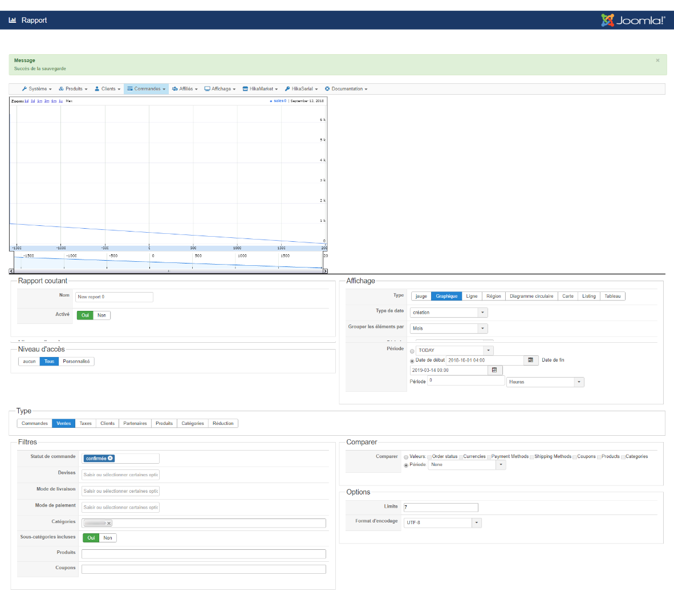Select the TODAY period radio button

tap(412, 351)
